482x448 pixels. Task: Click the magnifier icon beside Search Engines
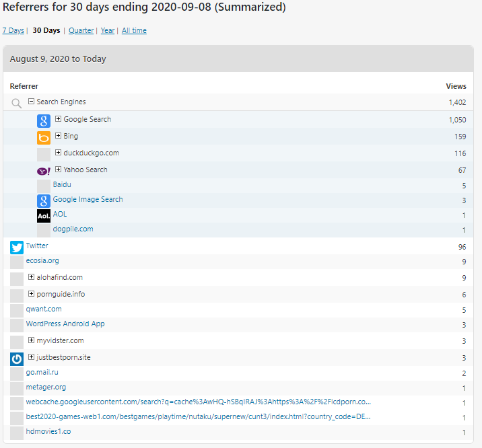coord(17,104)
